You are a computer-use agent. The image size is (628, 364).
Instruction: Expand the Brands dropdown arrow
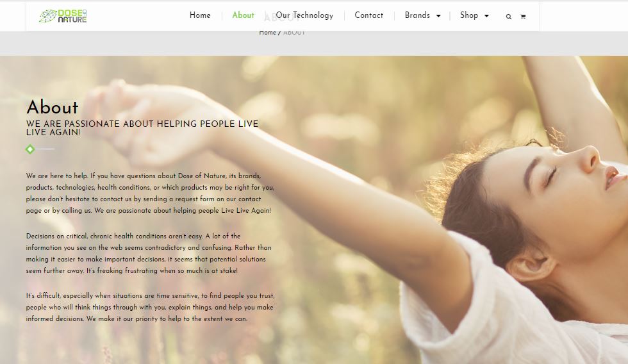(x=438, y=16)
